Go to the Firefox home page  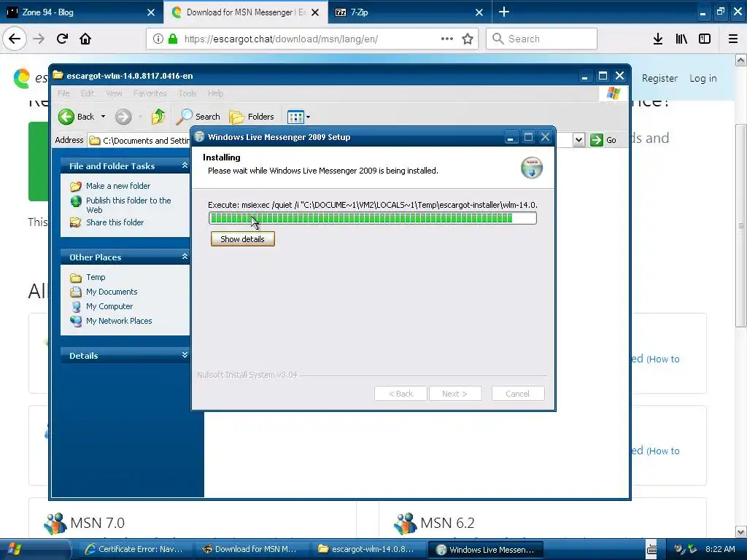(x=85, y=39)
